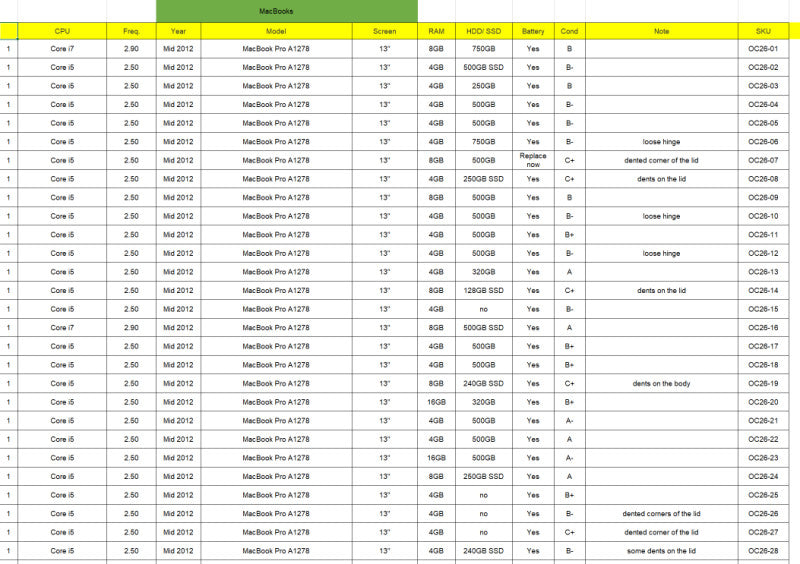Screen dimensions: 800x564
Task: Click the Freq. column header
Action: [131, 31]
